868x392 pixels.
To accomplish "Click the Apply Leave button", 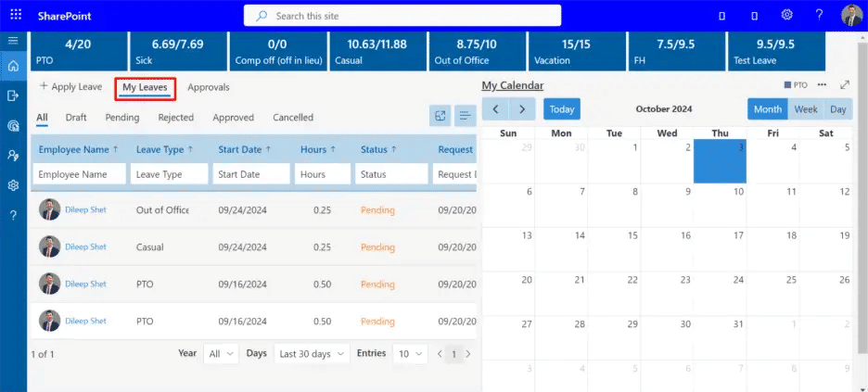I will click(x=70, y=87).
